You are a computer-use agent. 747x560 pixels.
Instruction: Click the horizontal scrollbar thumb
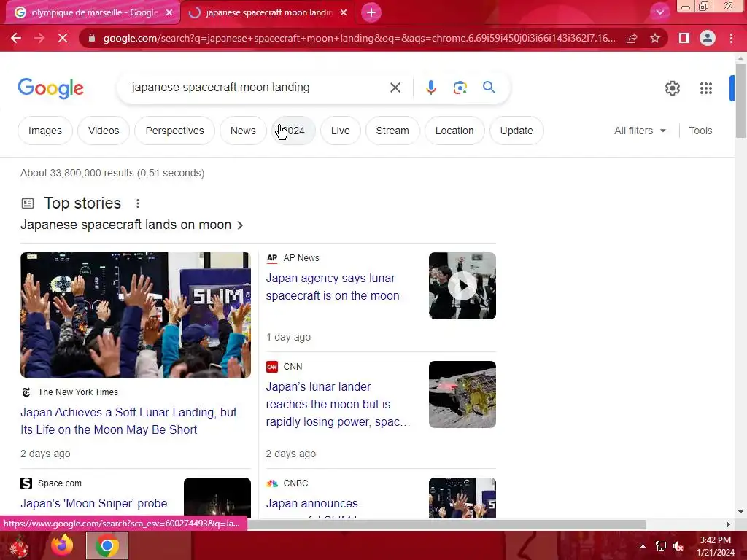tap(447, 525)
